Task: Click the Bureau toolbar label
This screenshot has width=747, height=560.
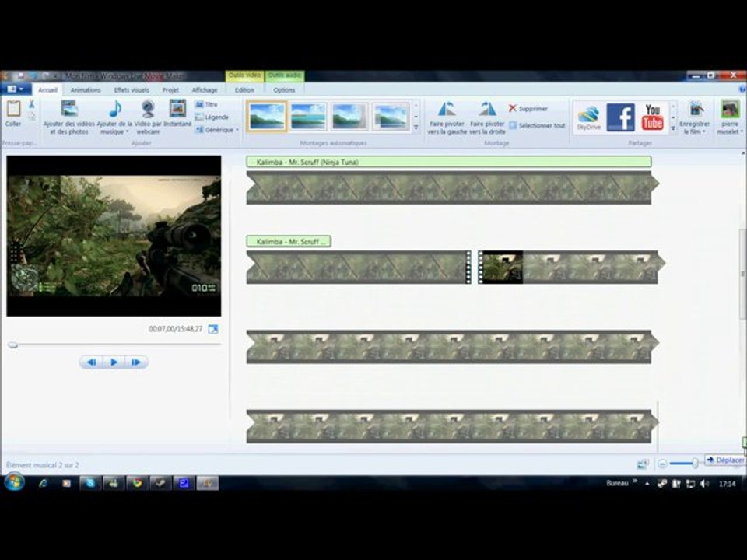Action: [617, 483]
